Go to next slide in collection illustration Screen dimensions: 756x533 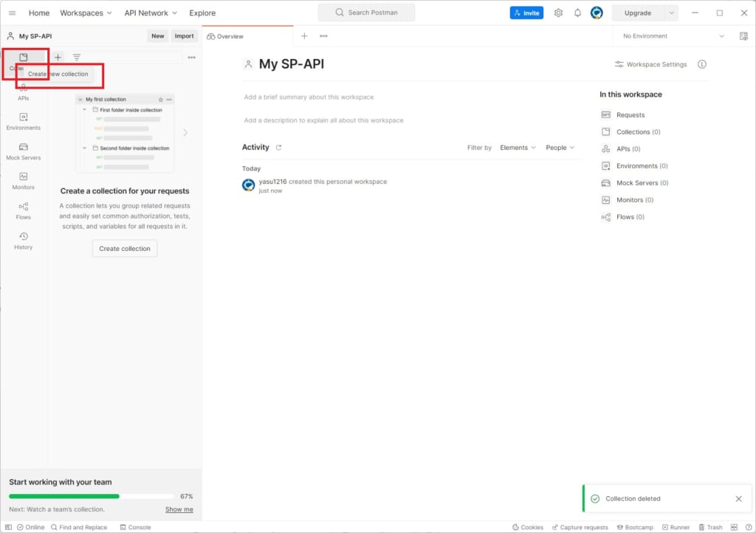(185, 133)
